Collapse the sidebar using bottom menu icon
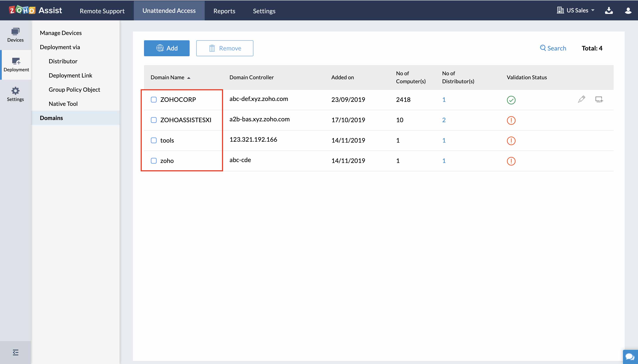Viewport: 638px width, 364px height. tap(16, 352)
